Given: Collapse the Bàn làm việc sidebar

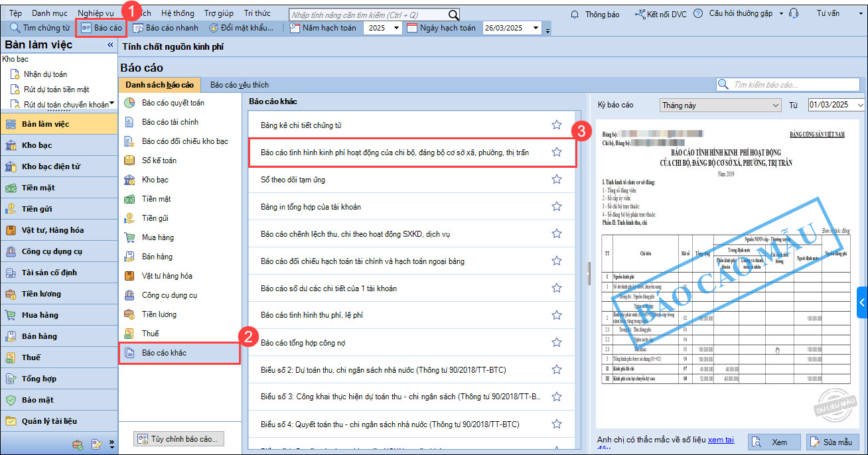Looking at the screenshot, I should coord(110,45).
